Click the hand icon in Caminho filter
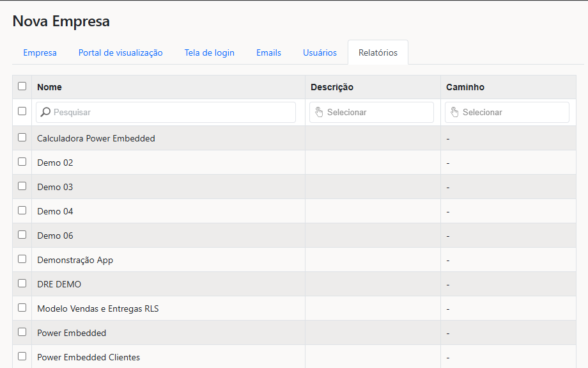588x368 pixels. point(454,112)
